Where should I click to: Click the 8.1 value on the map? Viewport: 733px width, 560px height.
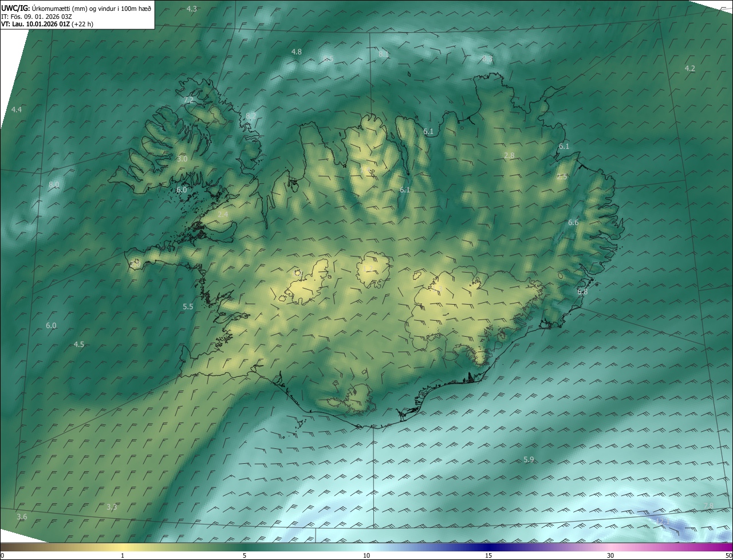(384, 54)
